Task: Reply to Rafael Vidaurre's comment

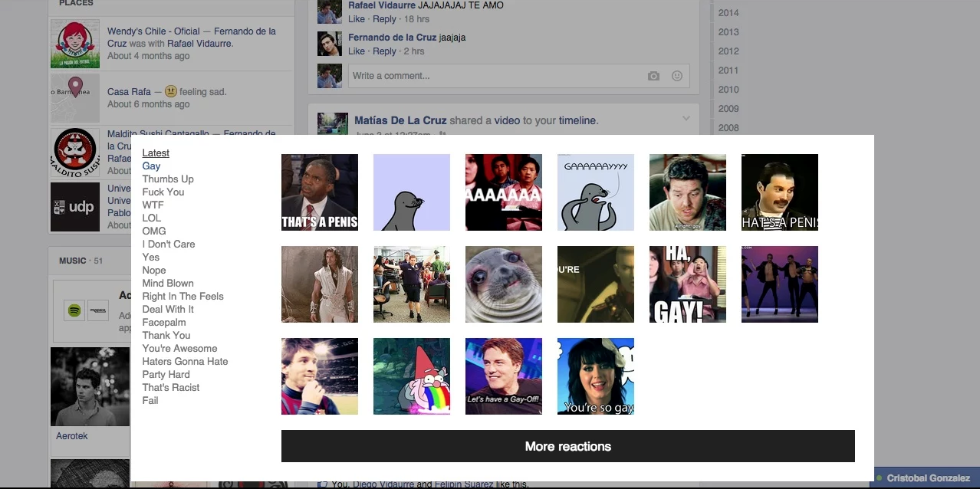Action: (384, 19)
